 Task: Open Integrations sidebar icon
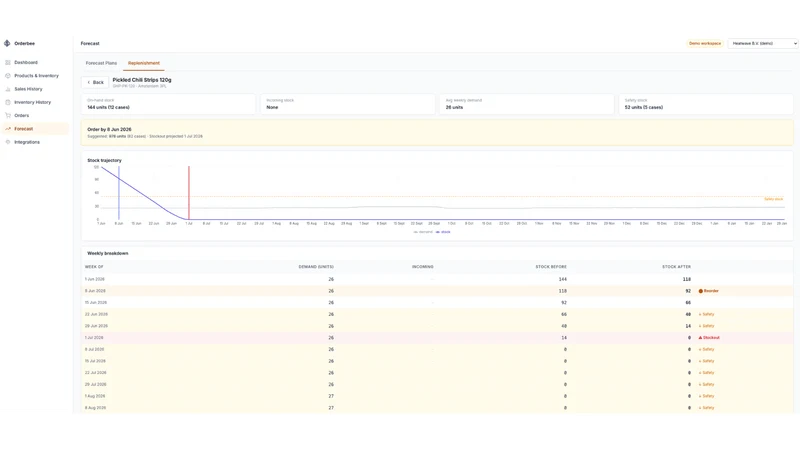coord(8,142)
